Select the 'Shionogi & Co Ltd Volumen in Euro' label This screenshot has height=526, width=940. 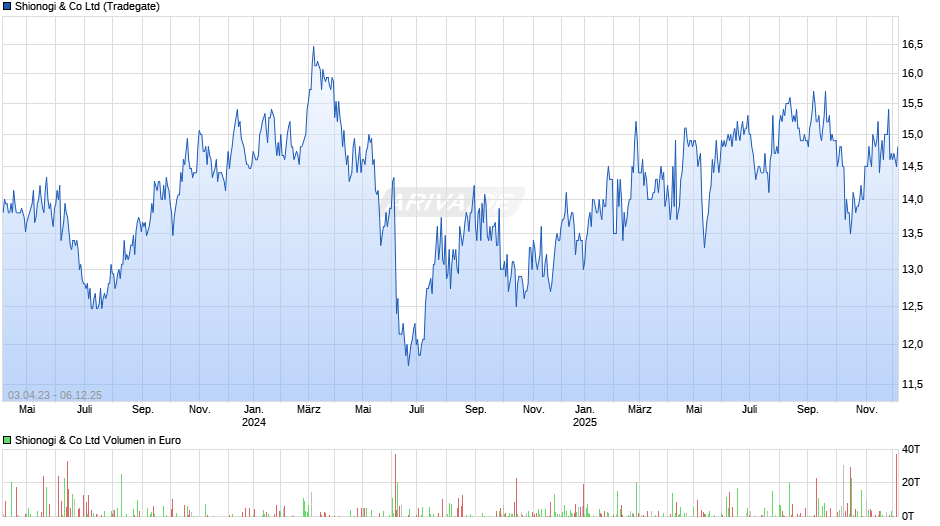pyautogui.click(x=98, y=440)
